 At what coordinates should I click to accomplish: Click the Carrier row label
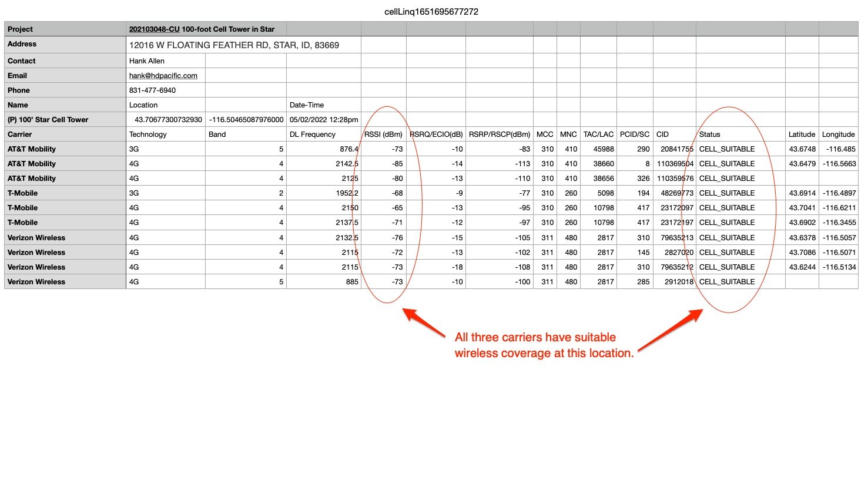pyautogui.click(x=65, y=134)
